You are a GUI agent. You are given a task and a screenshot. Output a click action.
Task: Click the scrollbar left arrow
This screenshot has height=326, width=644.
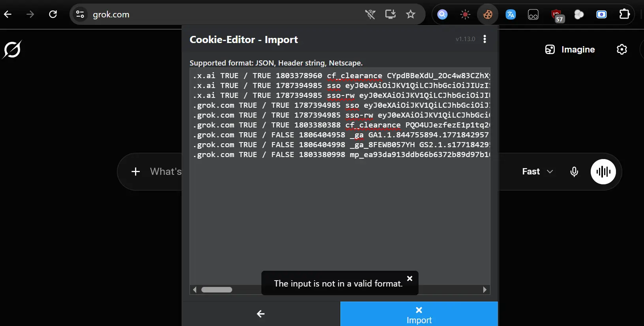195,290
